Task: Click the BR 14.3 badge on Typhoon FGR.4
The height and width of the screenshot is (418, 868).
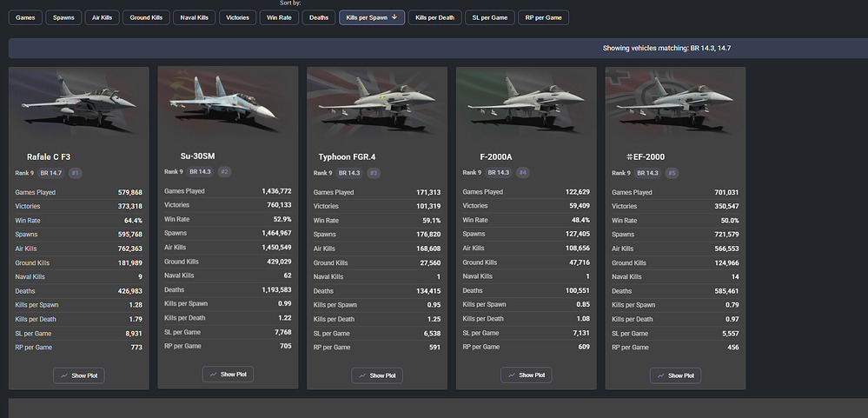Action: [350, 173]
